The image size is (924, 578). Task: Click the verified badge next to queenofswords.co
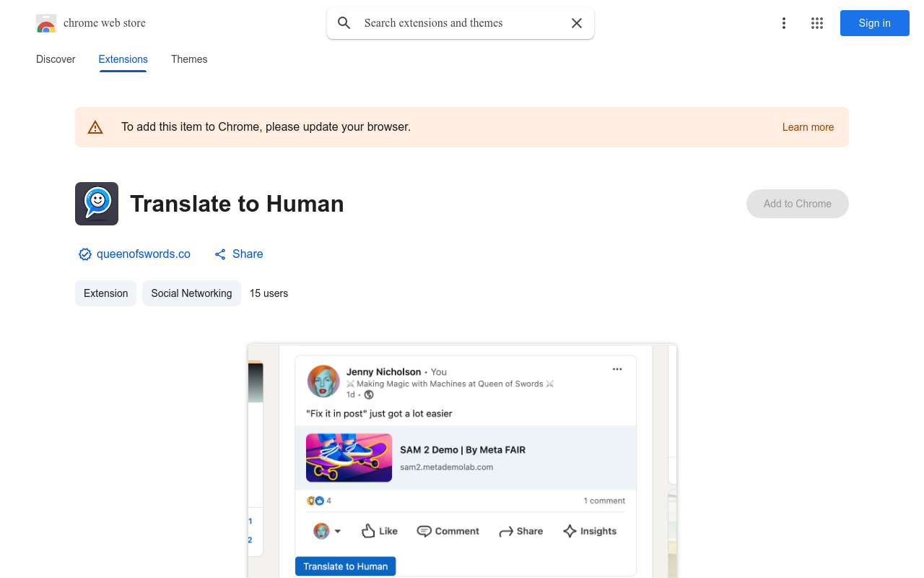[85, 254]
